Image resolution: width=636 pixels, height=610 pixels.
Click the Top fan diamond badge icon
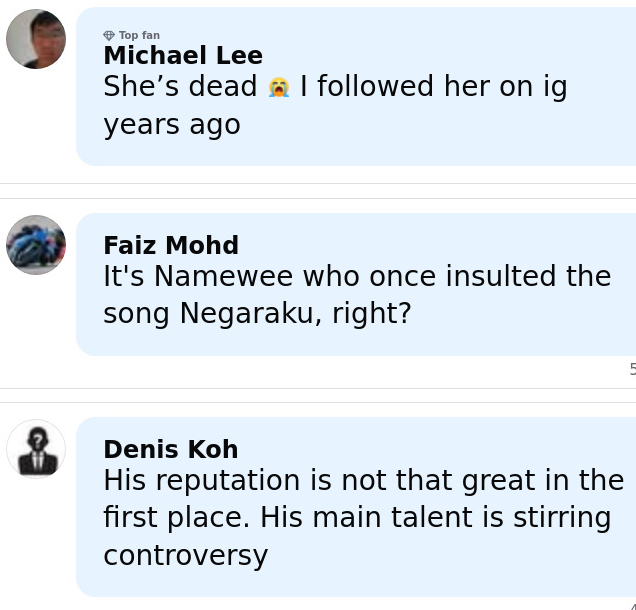(x=109, y=36)
